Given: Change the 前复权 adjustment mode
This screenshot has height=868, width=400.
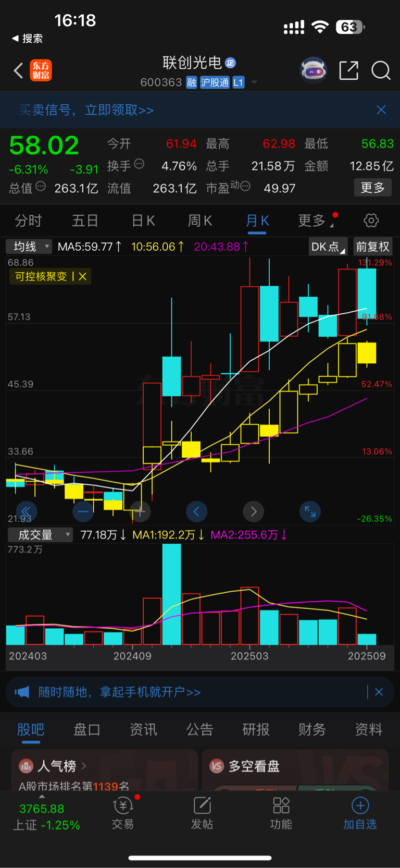Looking at the screenshot, I should [372, 247].
